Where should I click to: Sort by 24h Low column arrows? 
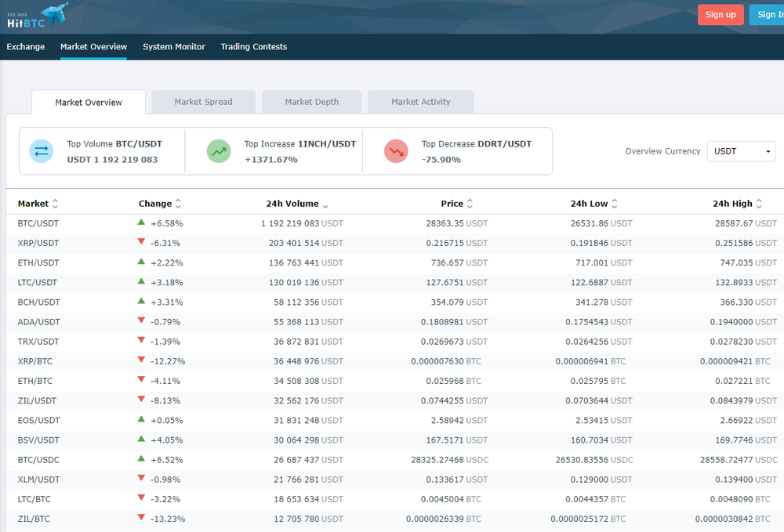click(615, 203)
